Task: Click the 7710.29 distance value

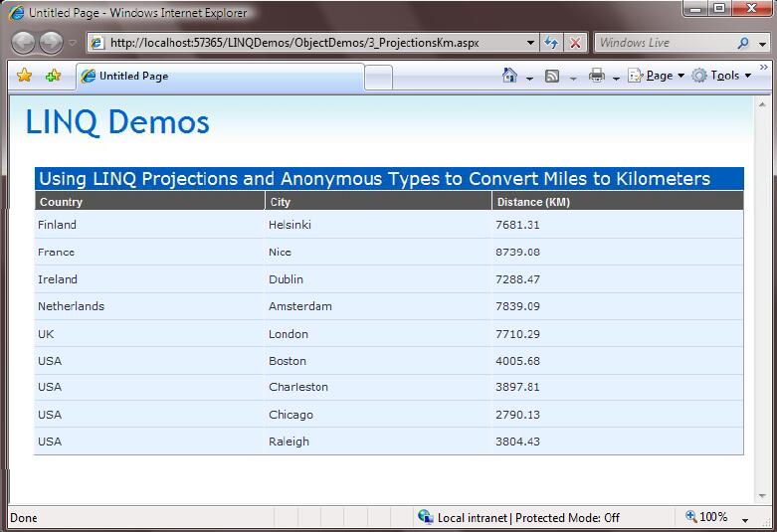Action: (x=517, y=334)
